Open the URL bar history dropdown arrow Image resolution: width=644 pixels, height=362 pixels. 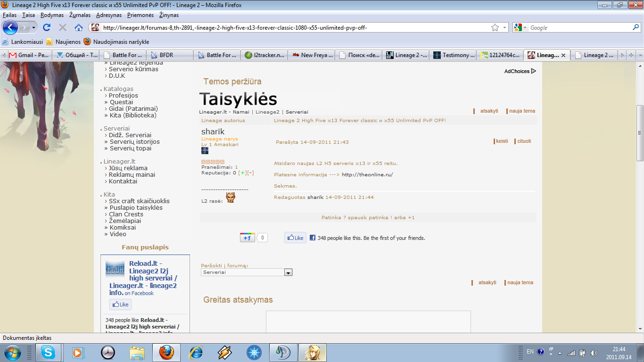click(504, 28)
